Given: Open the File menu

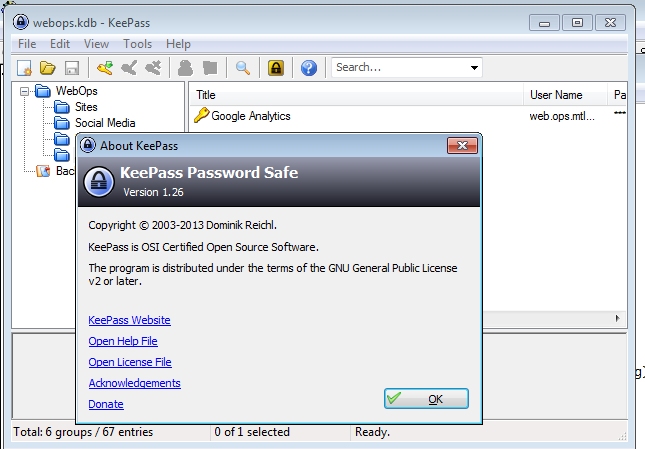Looking at the screenshot, I should coord(27,44).
